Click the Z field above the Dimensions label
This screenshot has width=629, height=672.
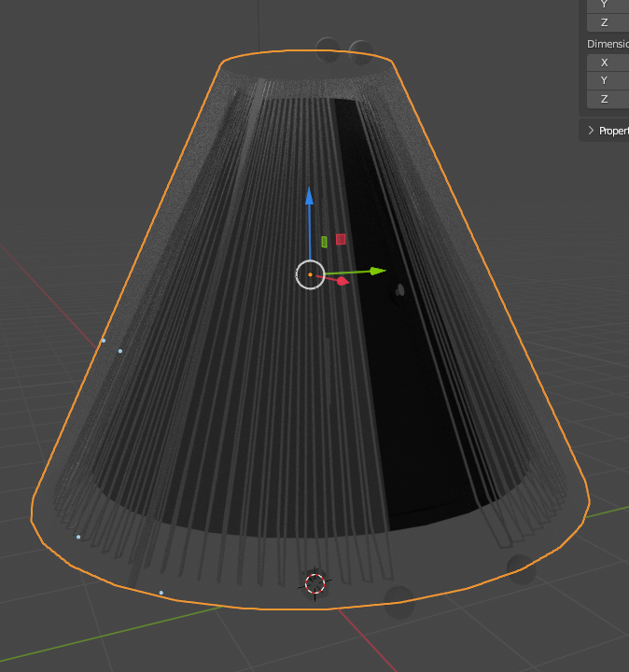pyautogui.click(x=608, y=22)
